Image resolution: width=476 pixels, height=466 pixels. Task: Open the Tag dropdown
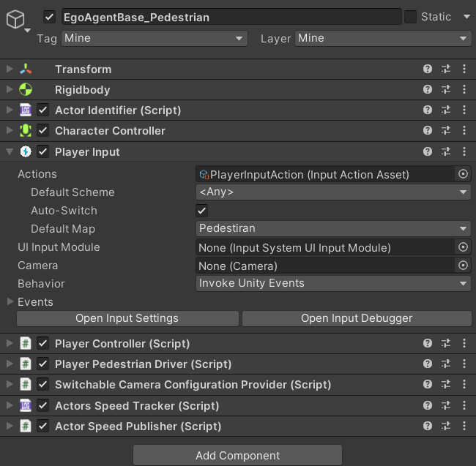coord(155,39)
